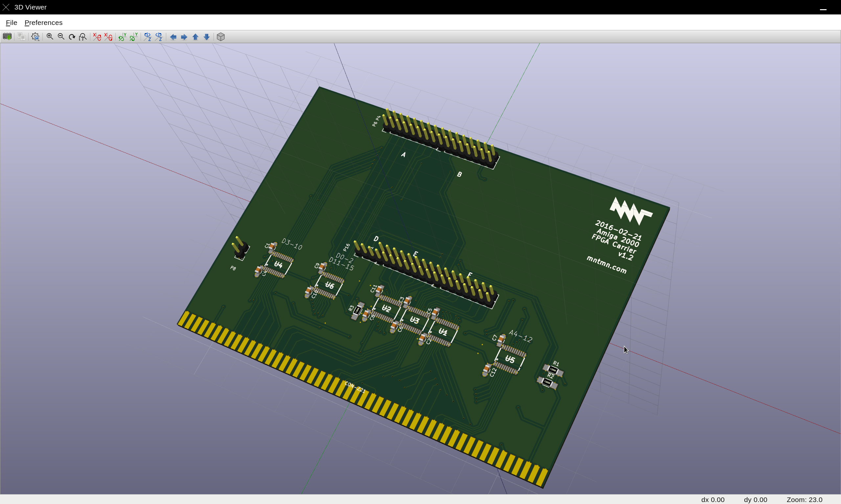Click the U5 chip on the board
This screenshot has height=504, width=841.
click(510, 359)
